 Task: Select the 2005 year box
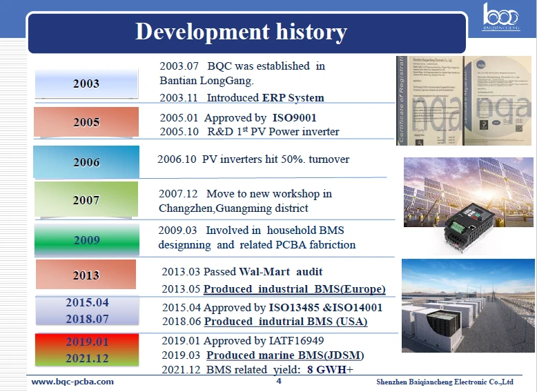[86, 122]
